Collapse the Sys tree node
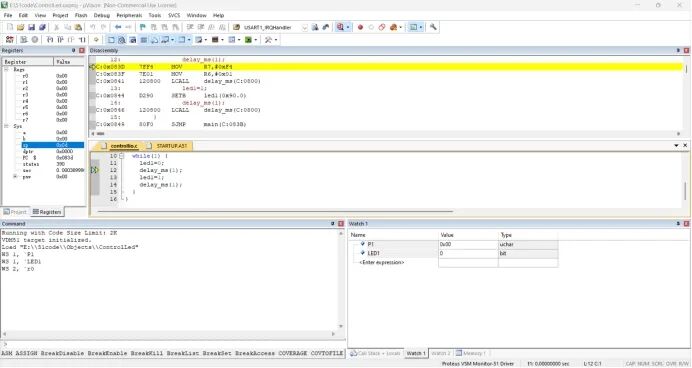The image size is (692, 368). click(7, 126)
